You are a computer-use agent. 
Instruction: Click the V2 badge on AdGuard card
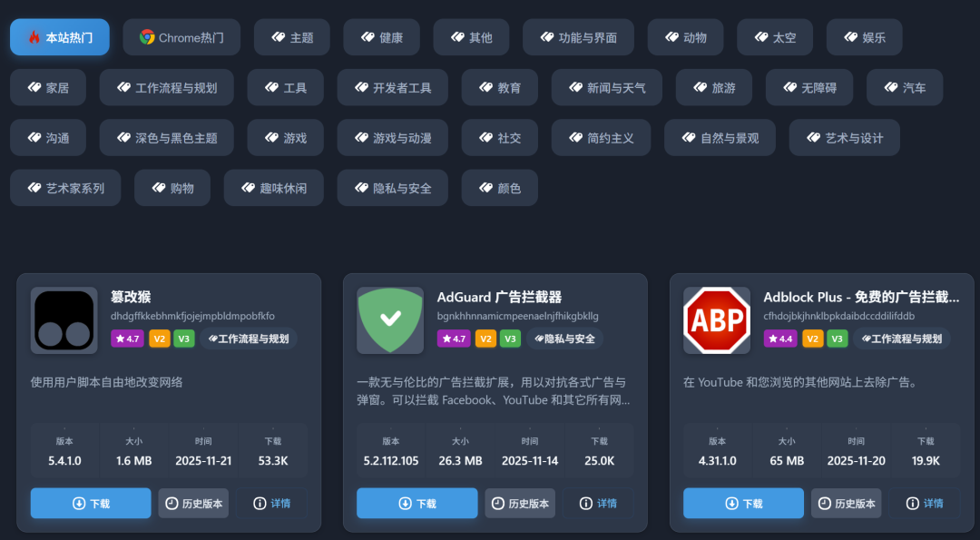pos(485,339)
